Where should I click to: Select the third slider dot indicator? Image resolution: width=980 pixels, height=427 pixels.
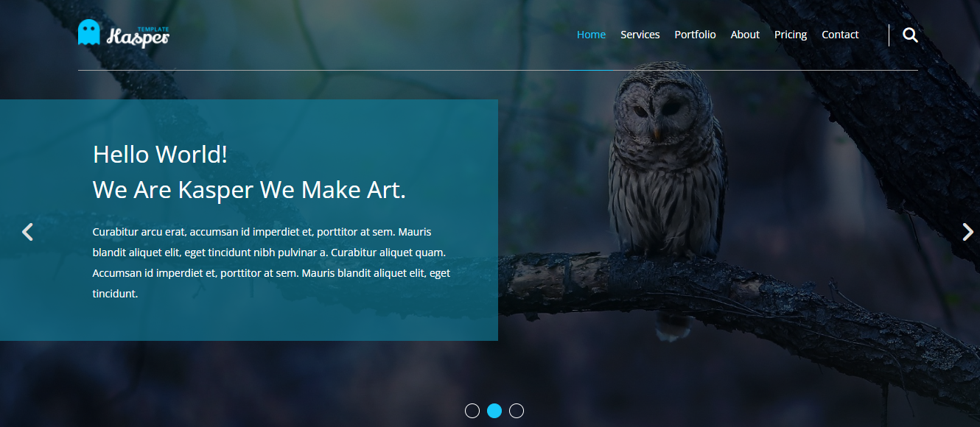pos(517,411)
